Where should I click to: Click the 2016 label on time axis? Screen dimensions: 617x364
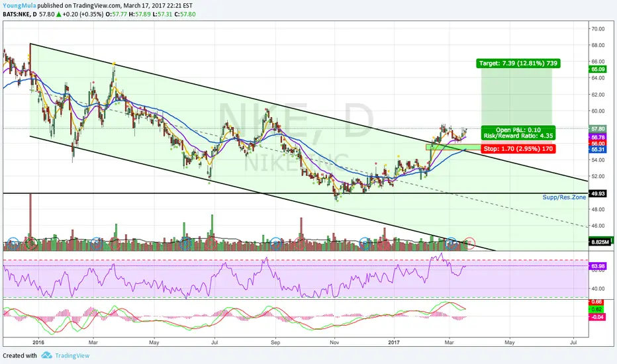tap(38, 342)
